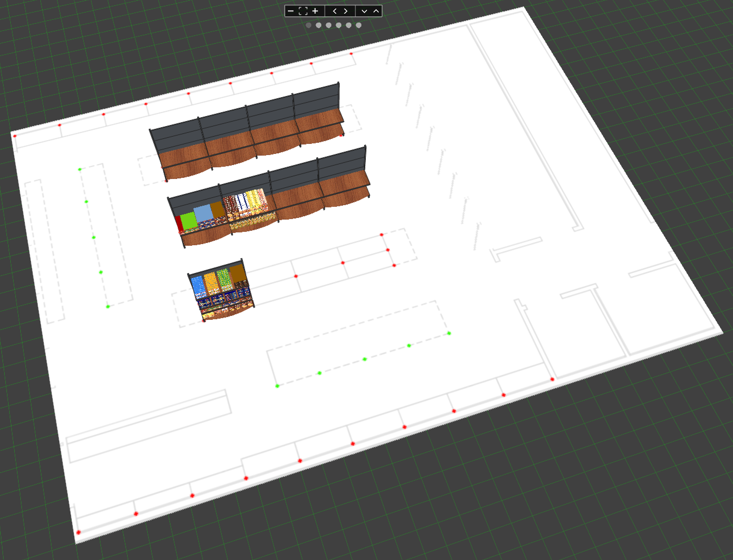The height and width of the screenshot is (560, 733).
Task: Select the fourth view preset dot
Action: click(339, 25)
